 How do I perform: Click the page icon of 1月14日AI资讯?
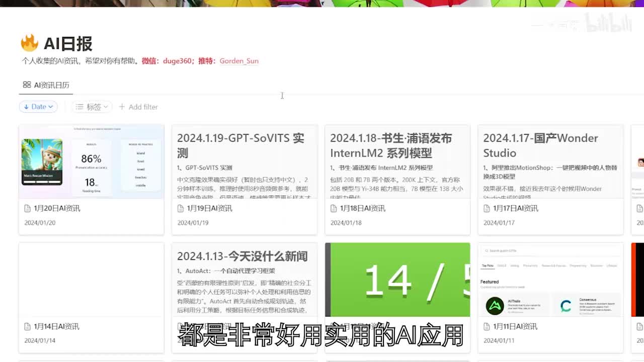(x=28, y=326)
